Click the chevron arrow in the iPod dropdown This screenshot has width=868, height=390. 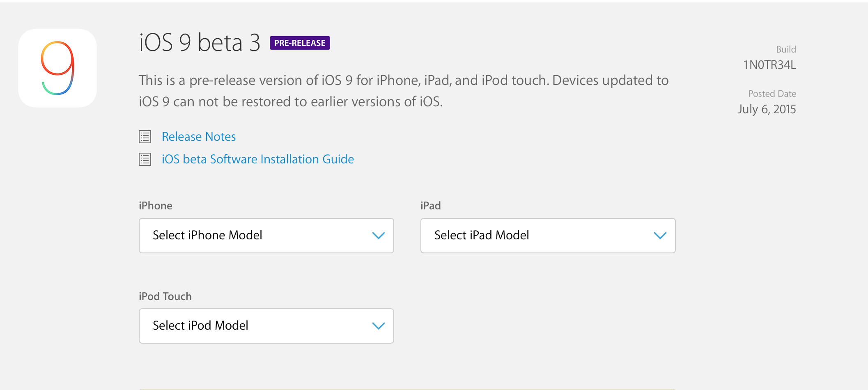point(378,326)
